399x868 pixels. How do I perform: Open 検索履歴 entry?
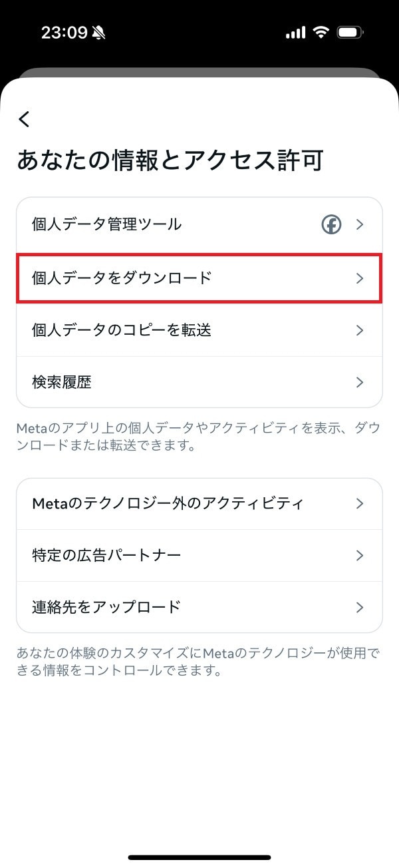tap(62, 382)
